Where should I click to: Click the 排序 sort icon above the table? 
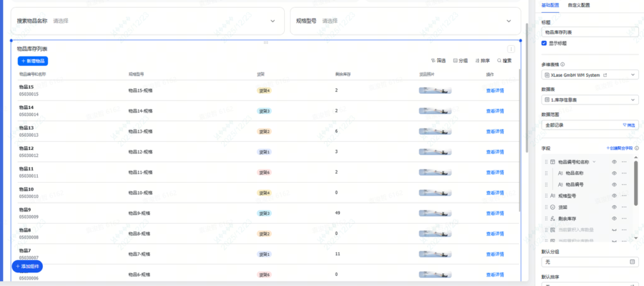(x=482, y=60)
